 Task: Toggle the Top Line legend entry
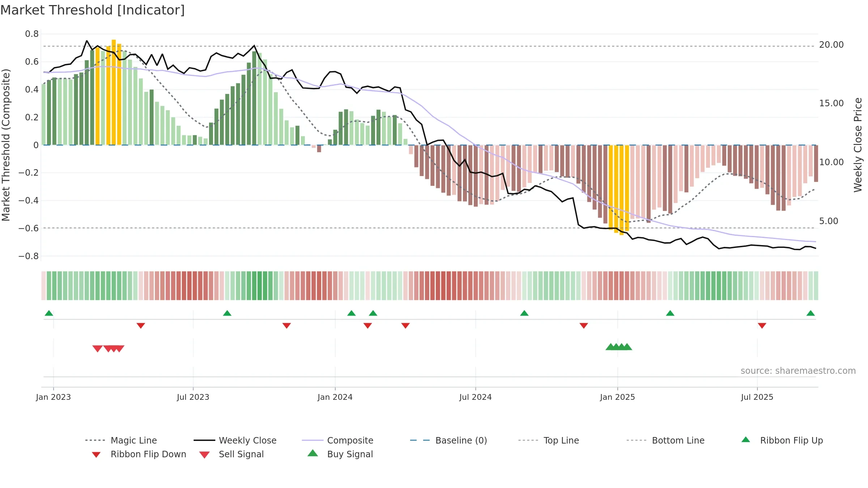click(x=548, y=440)
